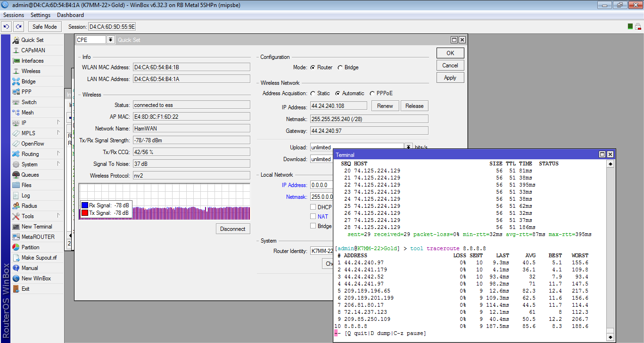This screenshot has height=343, width=644.
Task: Select Bridge mode radio button
Action: (x=340, y=67)
